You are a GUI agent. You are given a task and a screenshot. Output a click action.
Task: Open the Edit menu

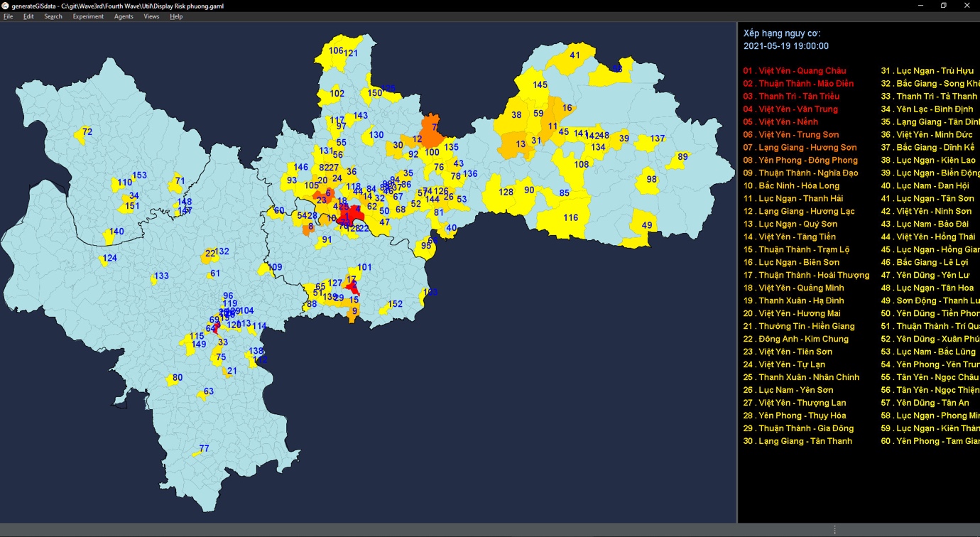tap(28, 16)
